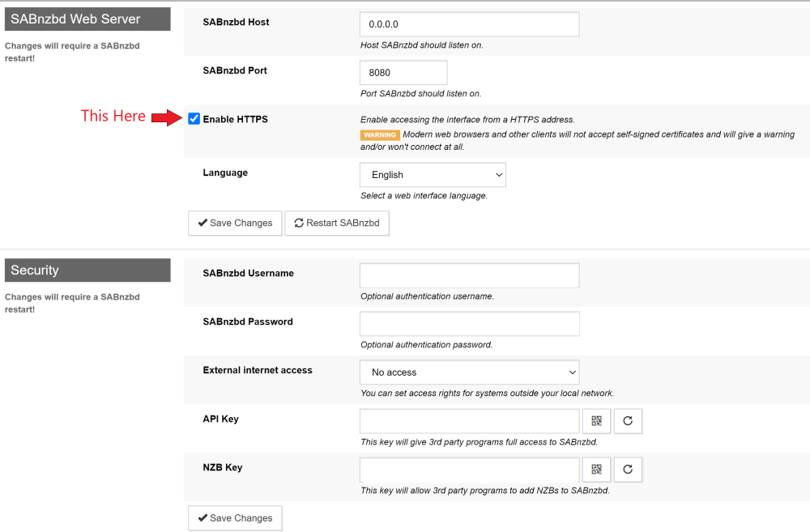The image size is (810, 532).
Task: Focus the SABnzbd Port field
Action: coord(403,72)
